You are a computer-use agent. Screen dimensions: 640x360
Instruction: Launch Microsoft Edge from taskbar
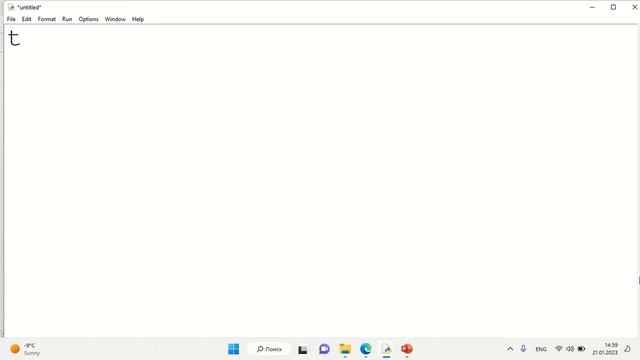tap(366, 349)
